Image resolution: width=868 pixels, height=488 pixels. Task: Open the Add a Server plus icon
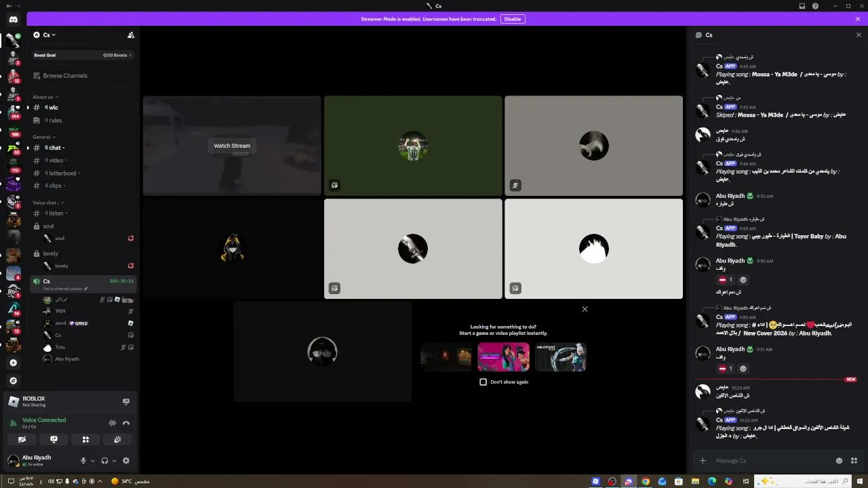[13, 363]
